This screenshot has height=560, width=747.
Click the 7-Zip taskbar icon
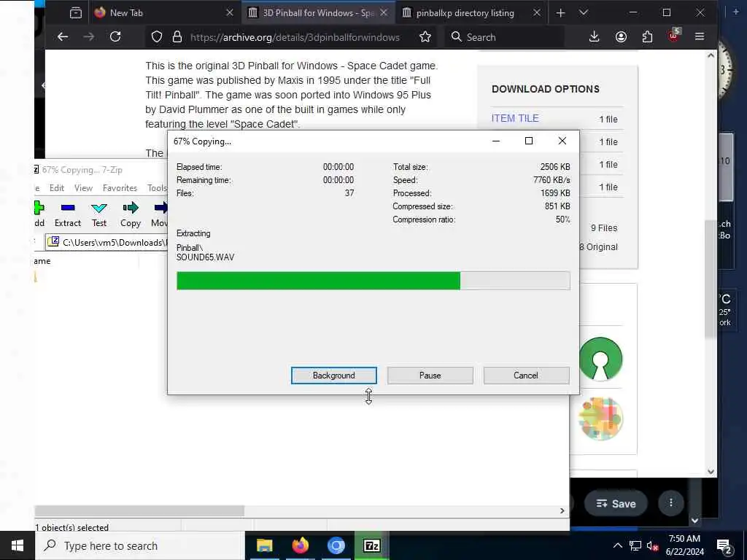click(x=371, y=545)
